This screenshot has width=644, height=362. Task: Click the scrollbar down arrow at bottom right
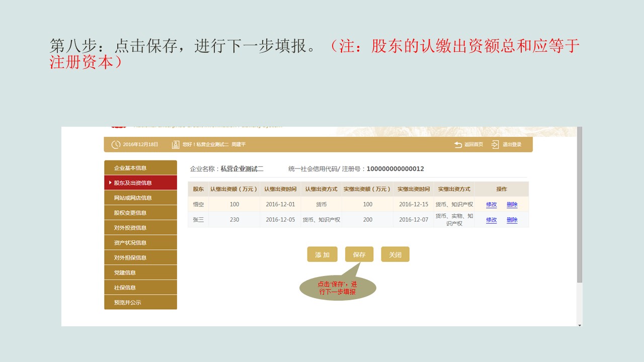click(x=580, y=325)
